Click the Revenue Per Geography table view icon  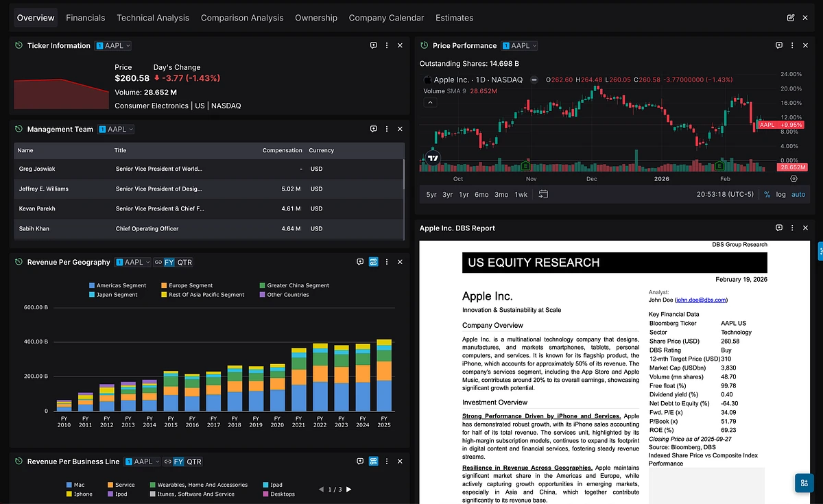tap(374, 262)
